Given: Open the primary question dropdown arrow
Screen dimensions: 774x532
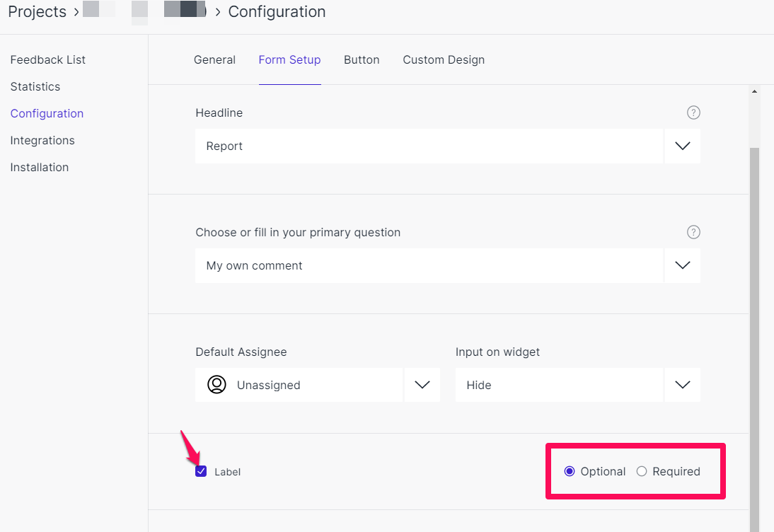Looking at the screenshot, I should click(682, 265).
